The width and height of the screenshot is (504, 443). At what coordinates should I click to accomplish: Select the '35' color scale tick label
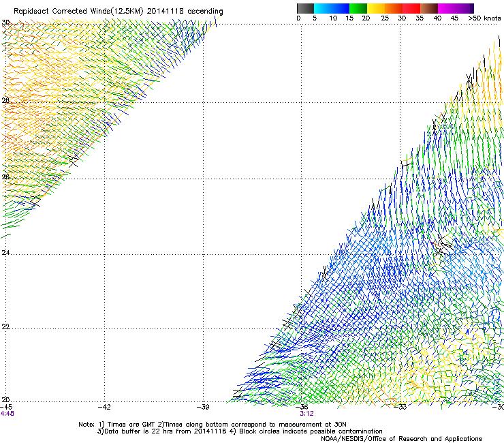tap(420, 18)
